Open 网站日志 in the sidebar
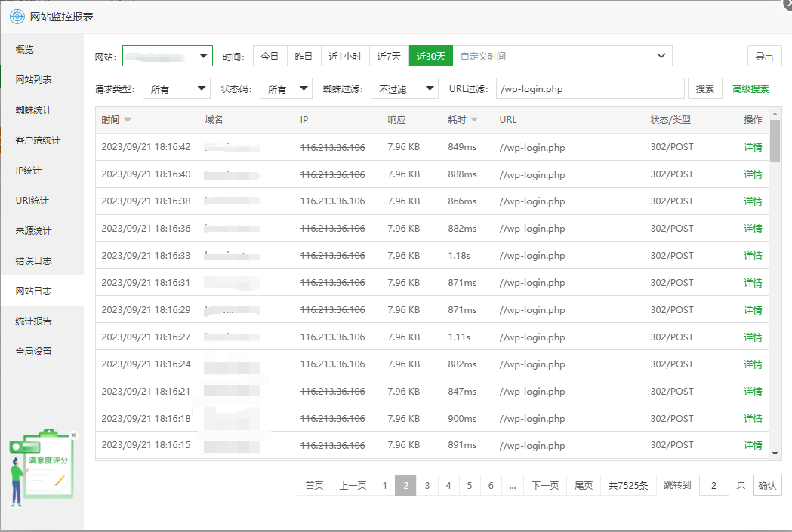792x532 pixels. [x=42, y=291]
